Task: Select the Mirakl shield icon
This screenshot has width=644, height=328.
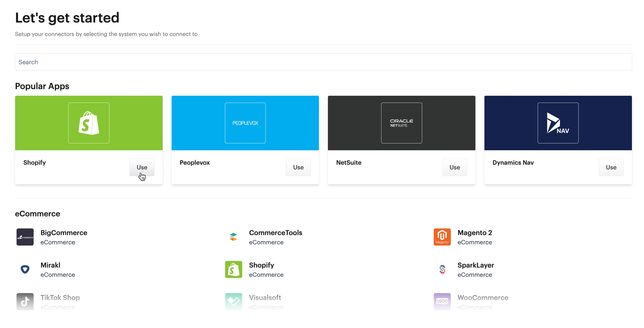Action: (25, 270)
